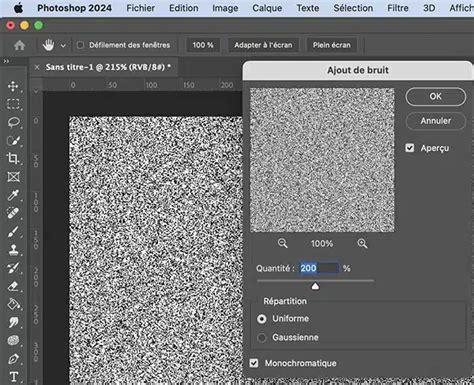Select the Quick Selection tool

click(x=13, y=141)
